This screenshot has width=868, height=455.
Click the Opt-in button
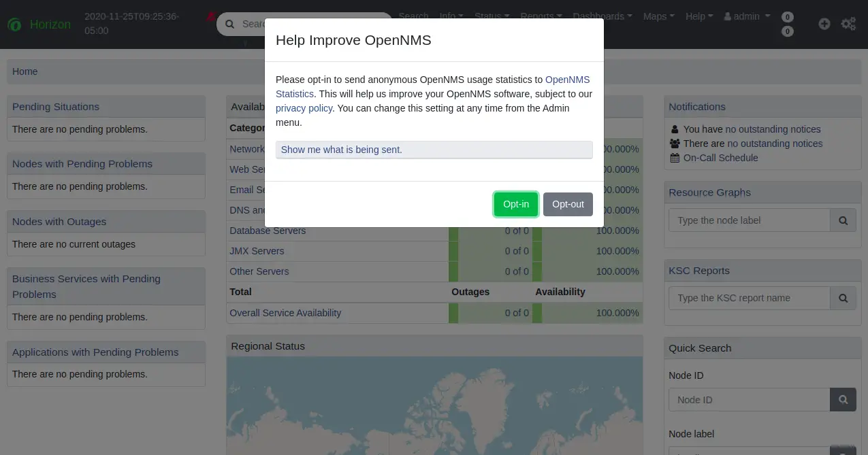(515, 204)
